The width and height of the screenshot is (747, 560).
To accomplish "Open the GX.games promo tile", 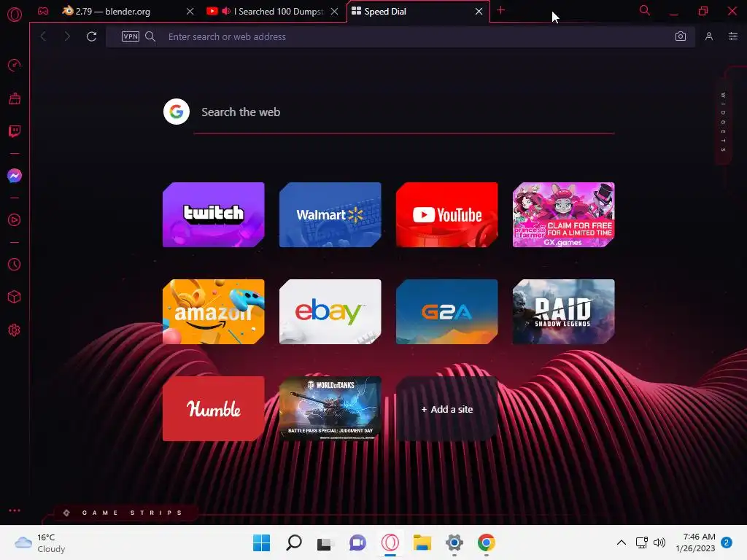I will (x=564, y=215).
